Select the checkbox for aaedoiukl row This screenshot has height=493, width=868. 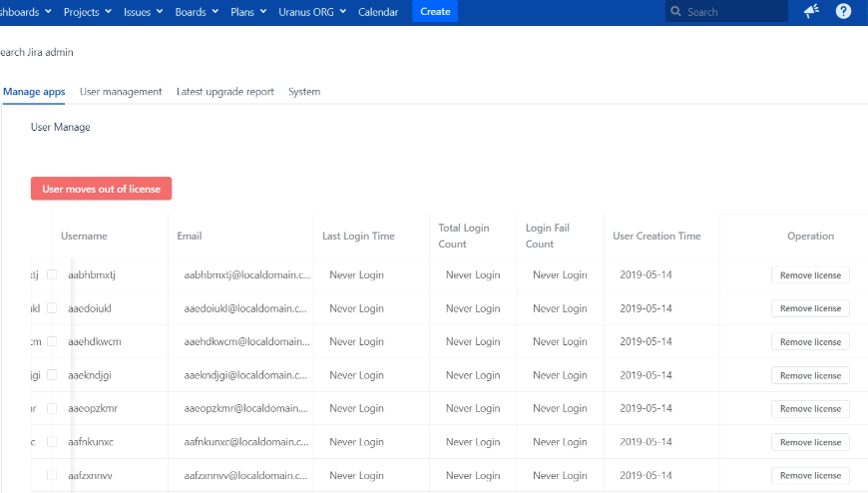point(52,308)
